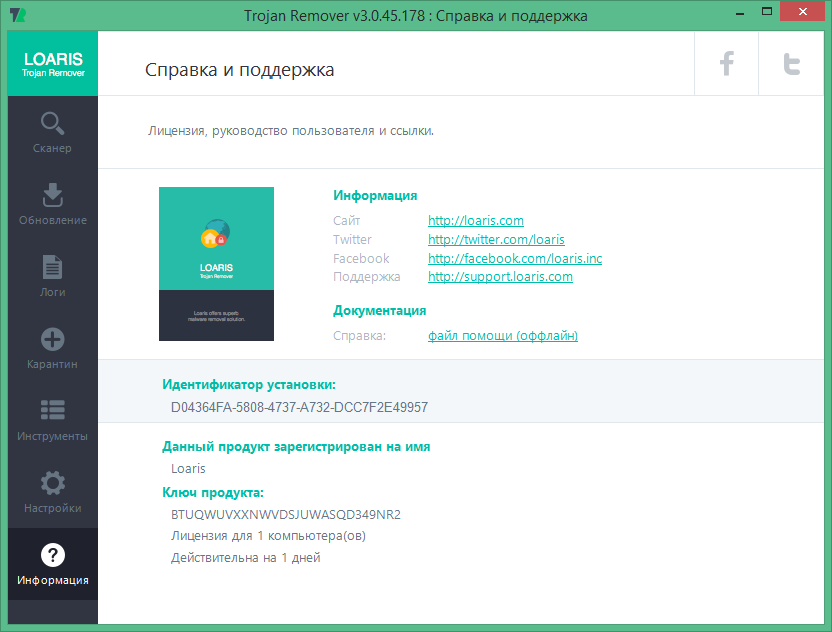Click the LOARIS Trojan Remover logo

[x=53, y=64]
